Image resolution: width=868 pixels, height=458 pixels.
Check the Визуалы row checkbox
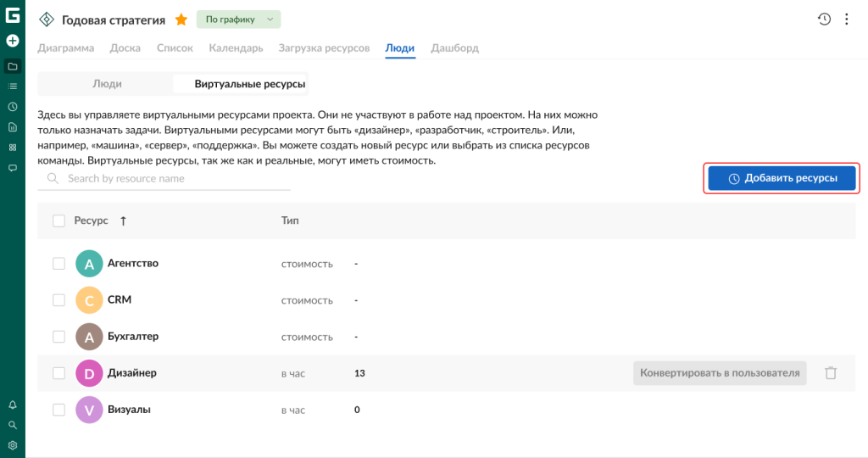tap(58, 410)
